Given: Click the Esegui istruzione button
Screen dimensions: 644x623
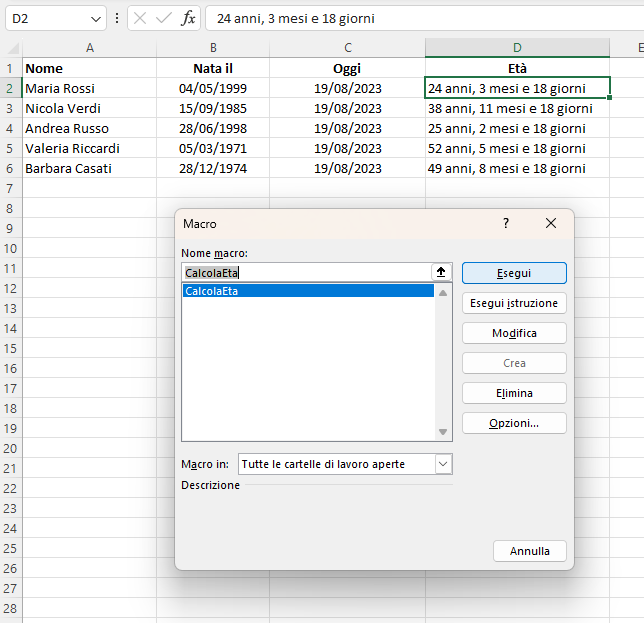Looking at the screenshot, I should tap(514, 303).
